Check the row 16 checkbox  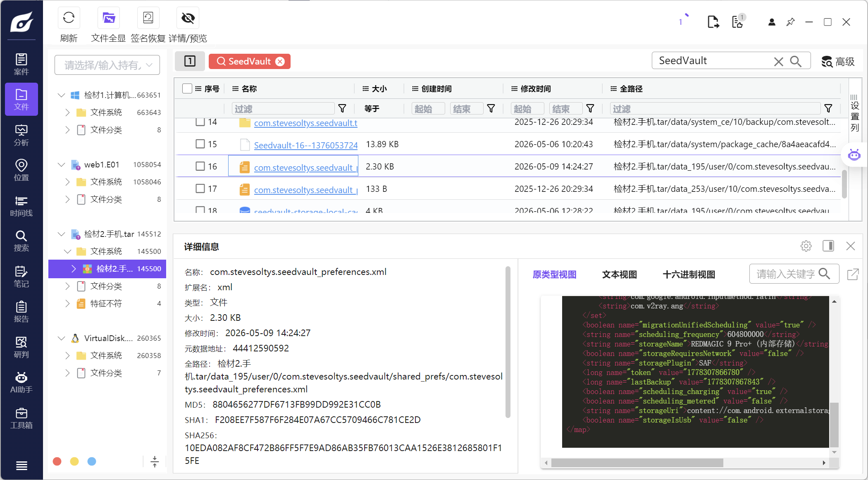tap(200, 166)
